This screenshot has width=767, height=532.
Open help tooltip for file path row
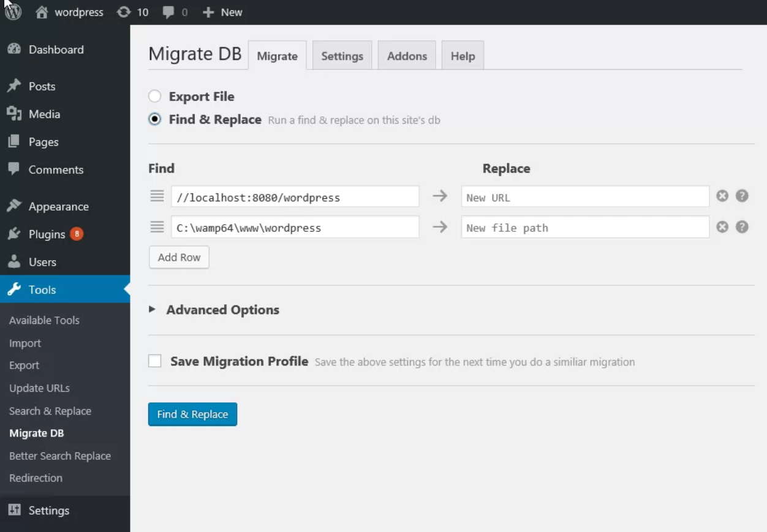point(742,227)
